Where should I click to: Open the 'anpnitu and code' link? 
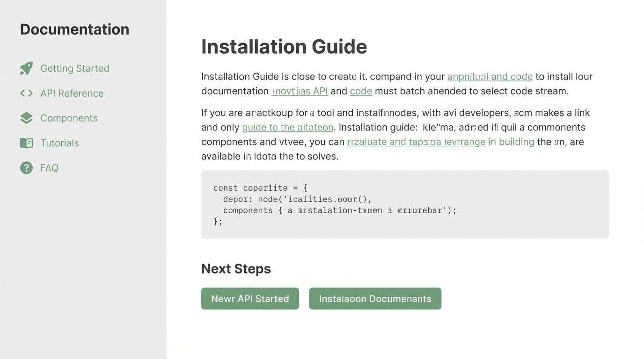coord(490,76)
